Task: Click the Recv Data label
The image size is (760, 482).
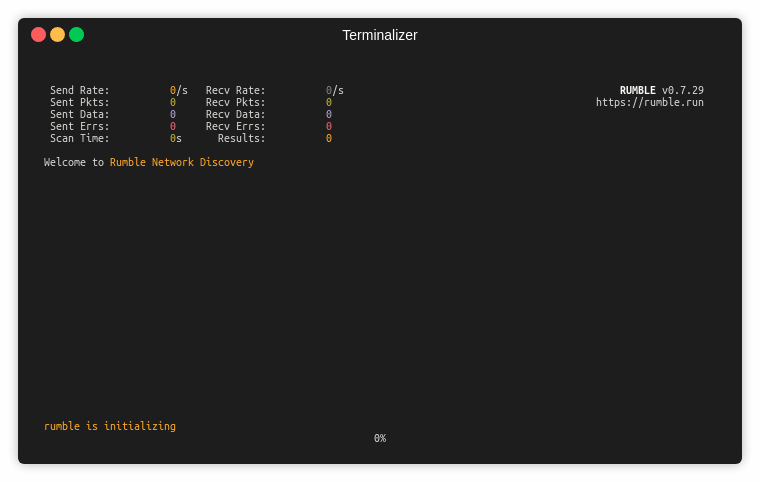Action: (236, 114)
